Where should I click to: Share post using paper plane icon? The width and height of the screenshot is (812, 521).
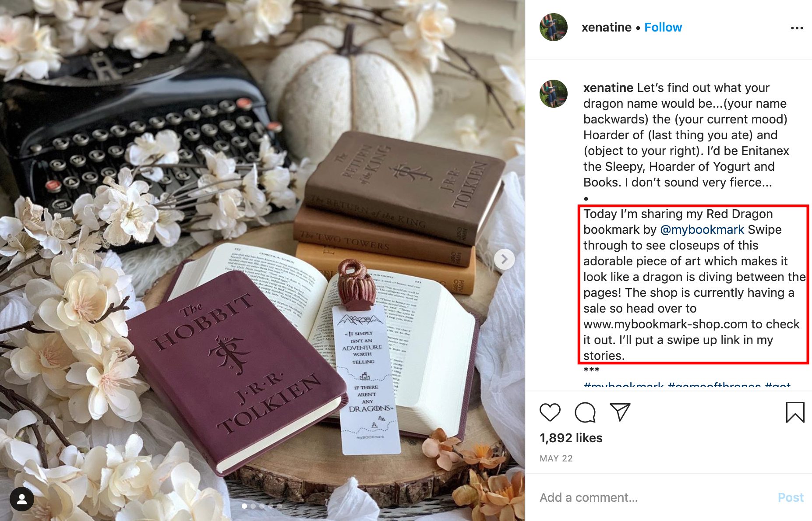click(x=620, y=412)
